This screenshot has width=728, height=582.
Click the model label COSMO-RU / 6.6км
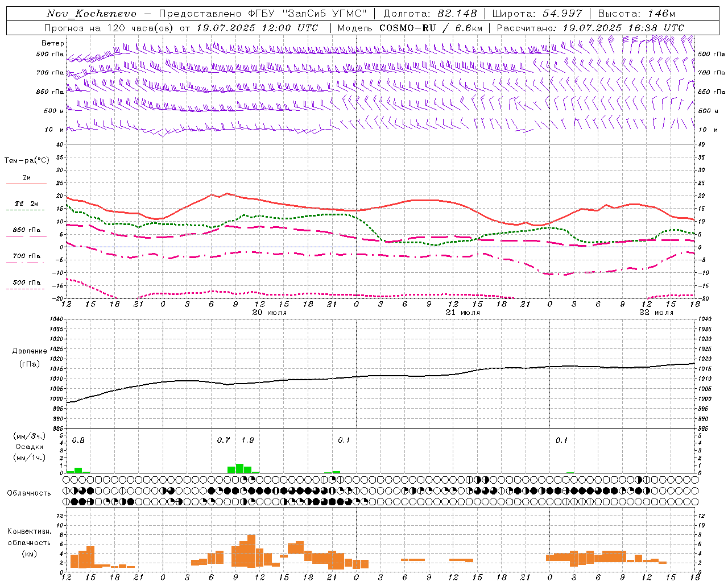click(431, 28)
